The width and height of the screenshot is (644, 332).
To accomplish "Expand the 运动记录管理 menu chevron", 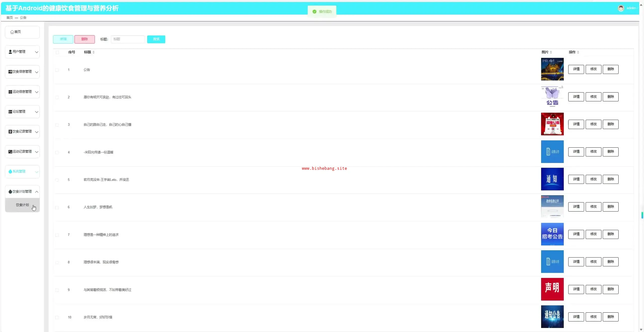I will [x=37, y=152].
